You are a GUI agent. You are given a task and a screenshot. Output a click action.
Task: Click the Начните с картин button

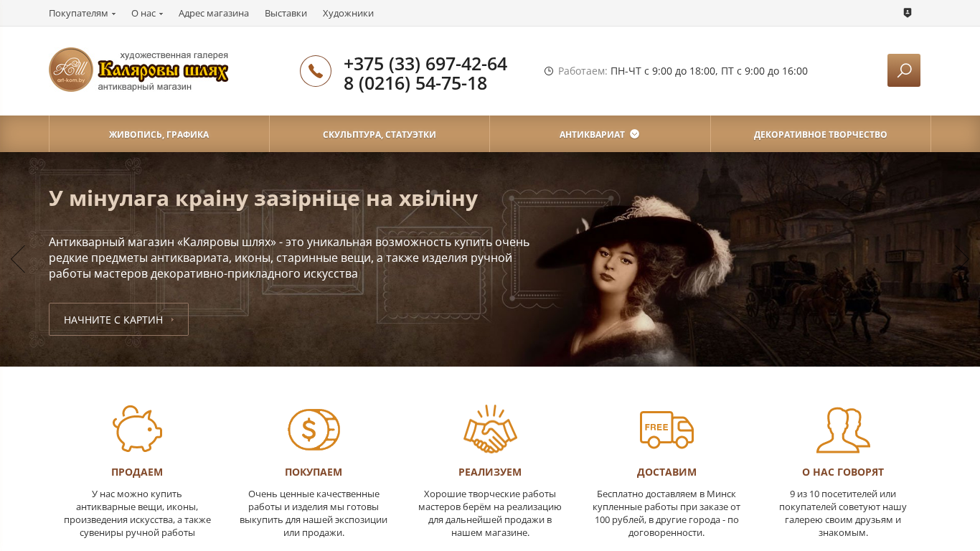(118, 319)
